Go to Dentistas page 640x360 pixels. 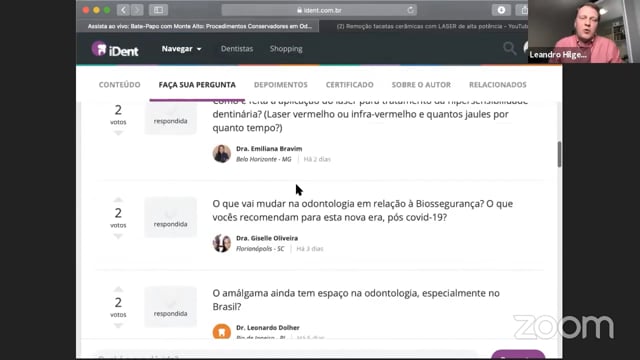[237, 49]
